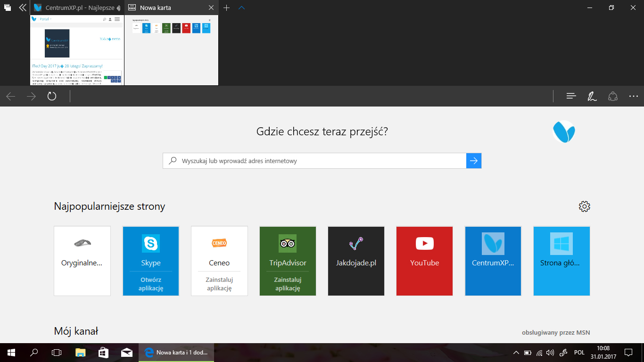This screenshot has width=644, height=362.
Task: Close the Nowa karta tab
Action: coord(211,8)
